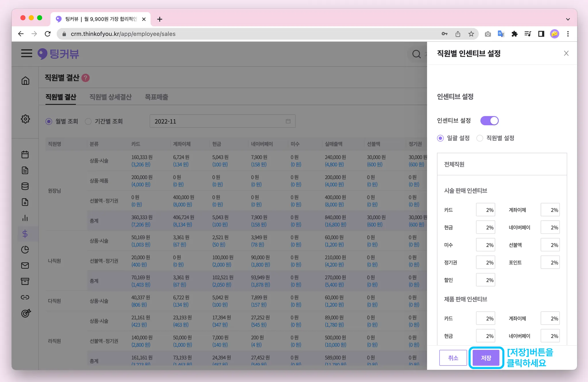The height and width of the screenshot is (382, 588).
Task: Open the database stack icon in the sidebar
Action: click(25, 186)
